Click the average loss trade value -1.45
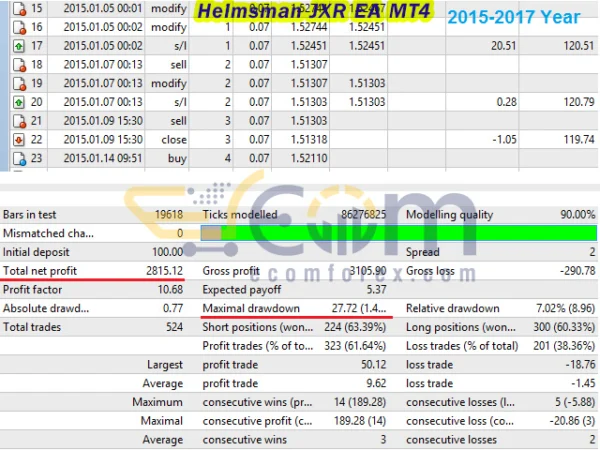Screen dimensions: 600x450 [x=583, y=383]
